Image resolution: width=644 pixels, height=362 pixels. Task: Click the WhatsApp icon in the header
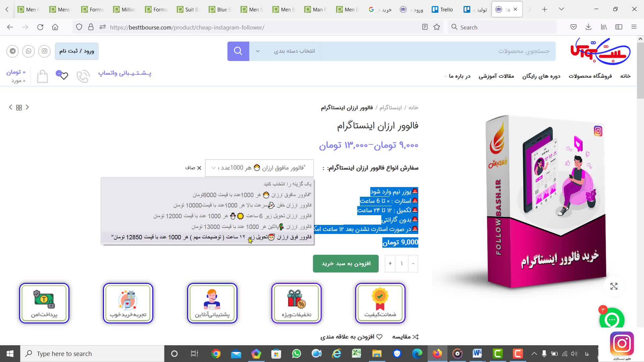tap(29, 51)
